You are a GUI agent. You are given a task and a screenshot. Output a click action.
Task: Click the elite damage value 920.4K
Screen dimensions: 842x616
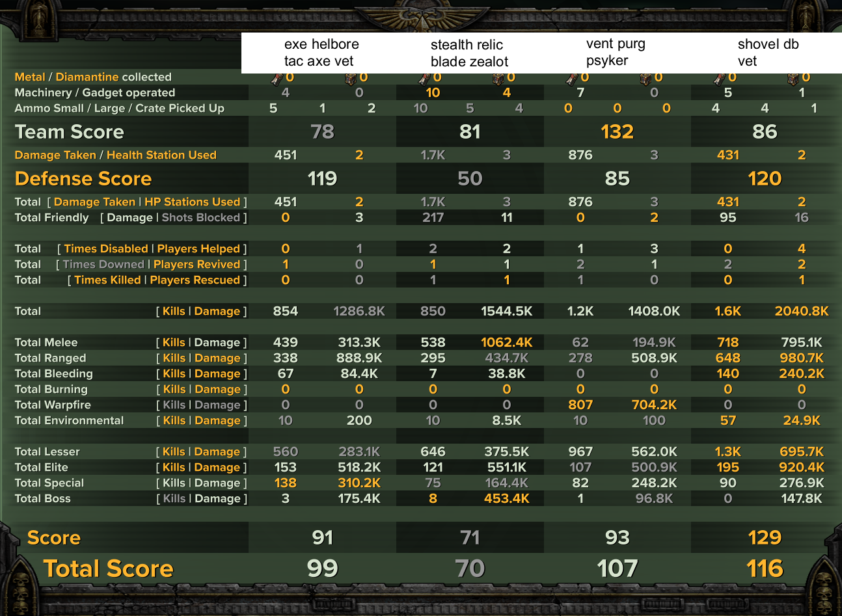pyautogui.click(x=802, y=467)
